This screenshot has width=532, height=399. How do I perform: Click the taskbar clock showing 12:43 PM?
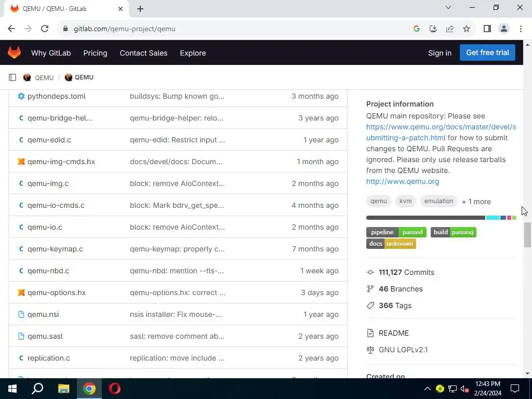click(487, 389)
